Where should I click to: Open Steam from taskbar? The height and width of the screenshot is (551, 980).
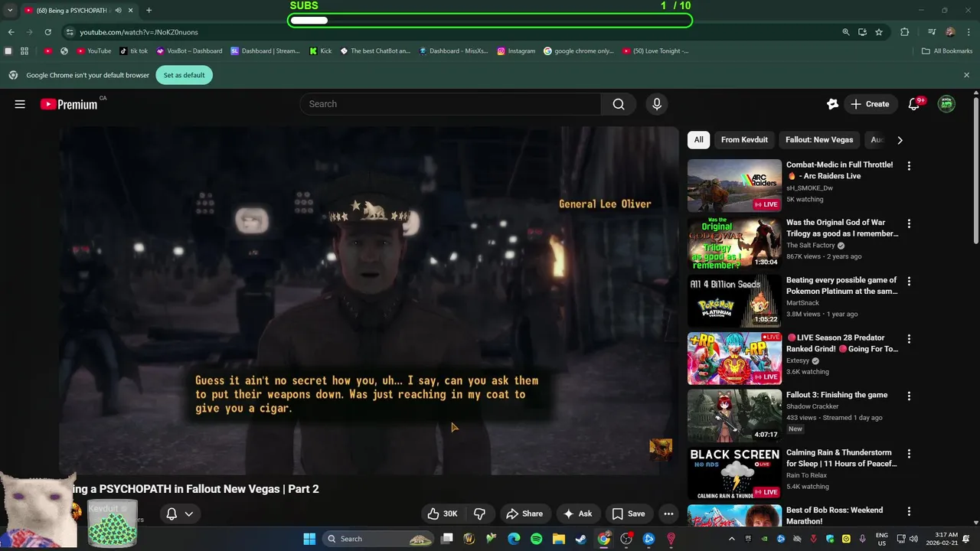(581, 539)
